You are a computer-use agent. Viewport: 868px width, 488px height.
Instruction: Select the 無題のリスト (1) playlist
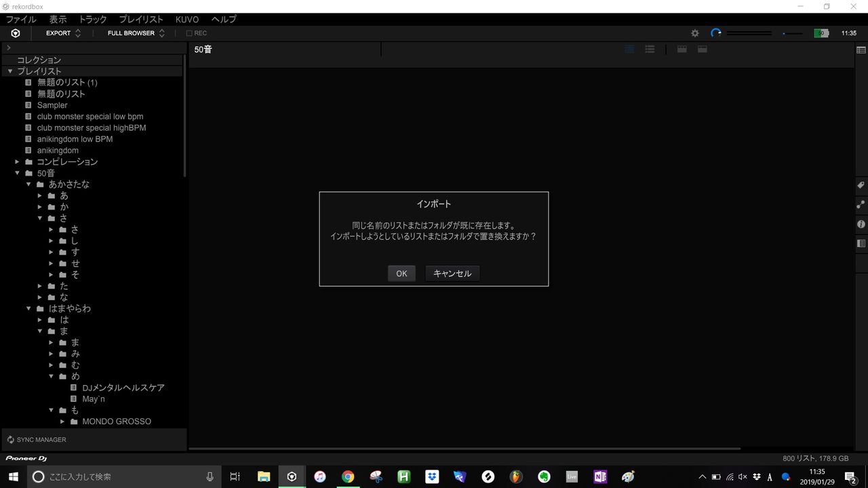coord(67,83)
